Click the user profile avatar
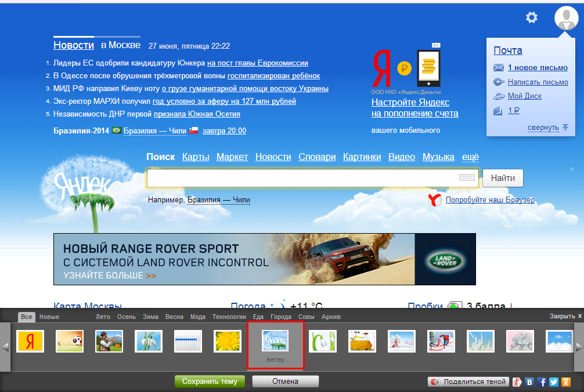Screen dimensions: 584x392 click(566, 18)
